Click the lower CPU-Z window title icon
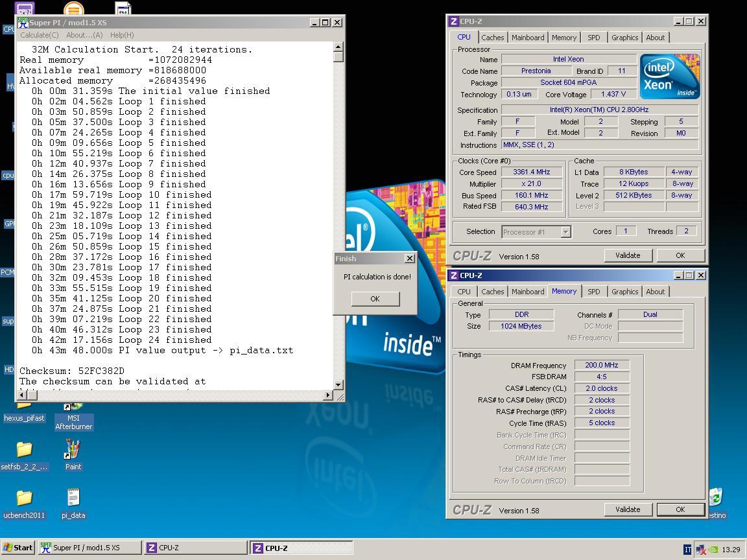Viewport: 747px width, 560px height. (454, 275)
